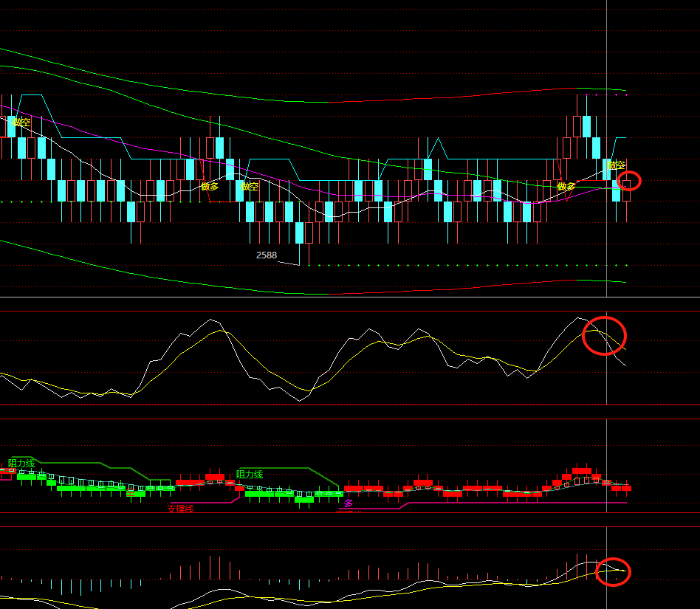Viewport: 700px width, 609px height.
Task: Click the 阻力线 label at the sub-chart's left edge
Action: click(21, 463)
